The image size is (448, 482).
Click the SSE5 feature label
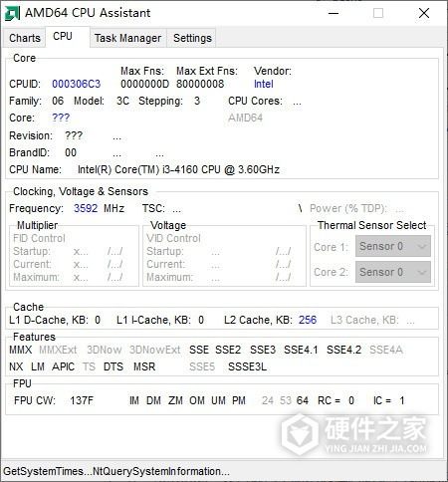202,366
